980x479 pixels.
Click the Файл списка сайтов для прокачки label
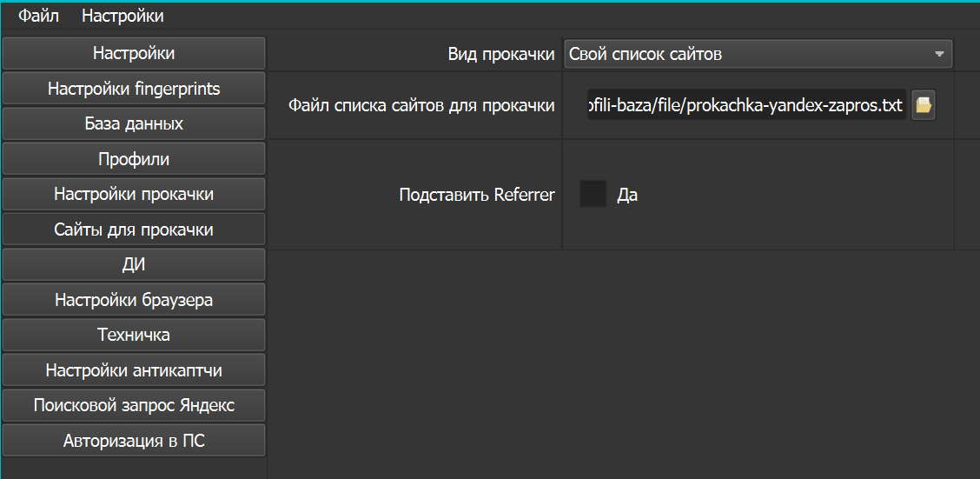[x=421, y=105]
